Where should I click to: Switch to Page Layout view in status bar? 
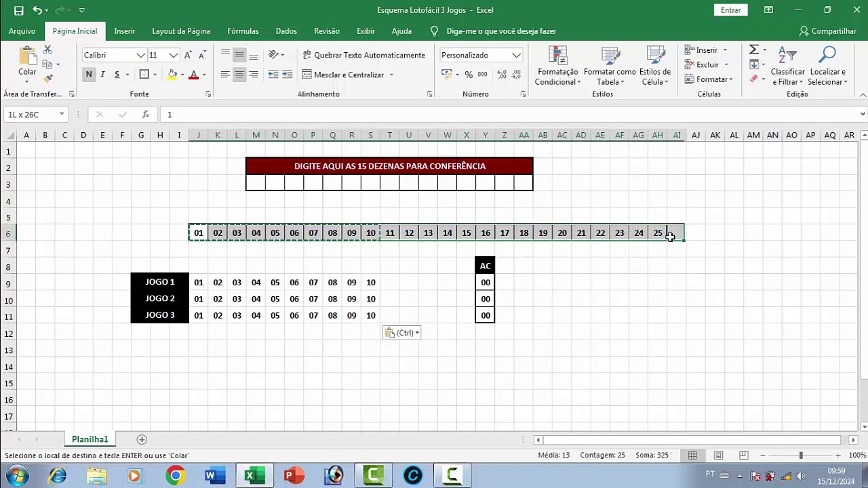(718, 455)
